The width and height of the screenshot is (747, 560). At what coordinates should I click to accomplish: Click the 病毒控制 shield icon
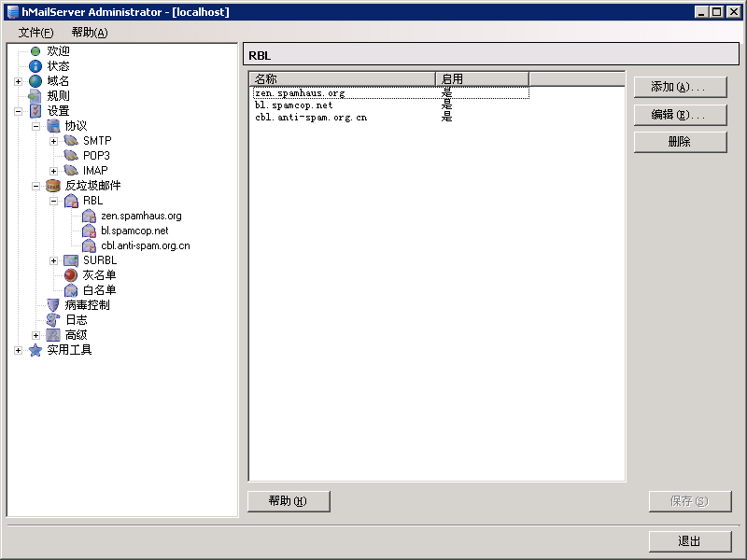[x=53, y=305]
